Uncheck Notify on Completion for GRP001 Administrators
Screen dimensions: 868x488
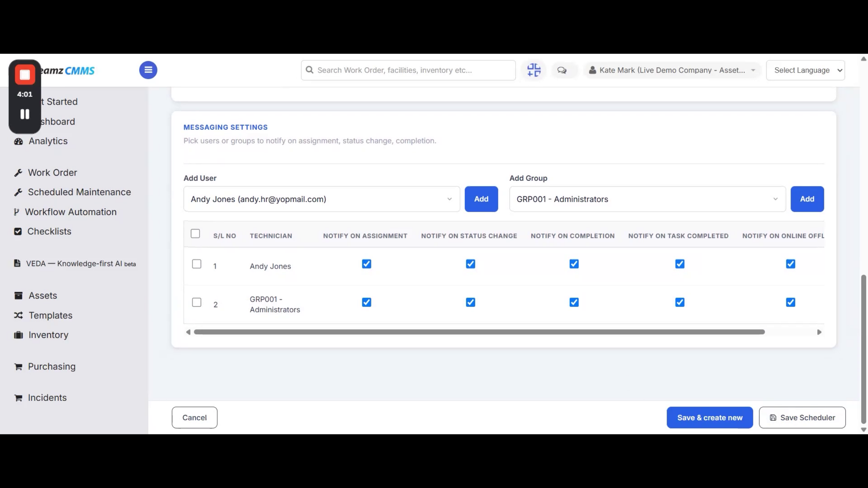574,302
